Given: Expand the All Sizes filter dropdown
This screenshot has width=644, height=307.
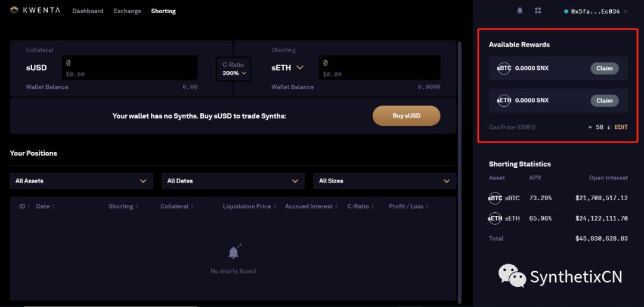Looking at the screenshot, I should [385, 181].
